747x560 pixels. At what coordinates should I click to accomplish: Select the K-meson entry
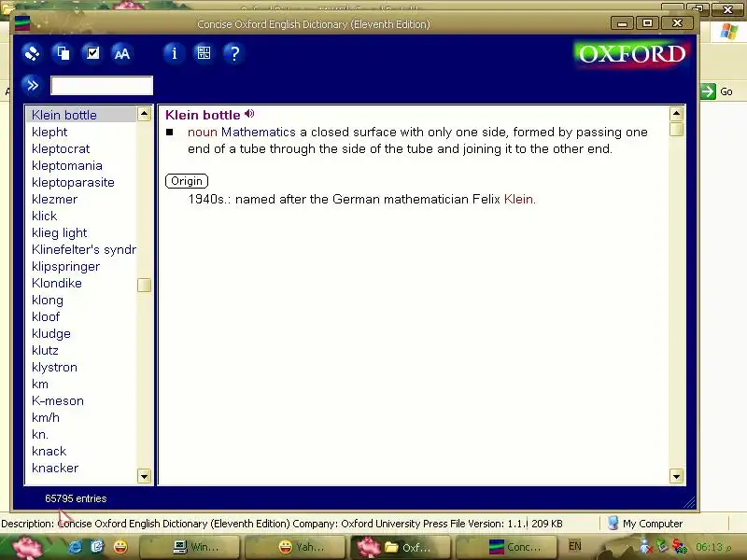[58, 401]
